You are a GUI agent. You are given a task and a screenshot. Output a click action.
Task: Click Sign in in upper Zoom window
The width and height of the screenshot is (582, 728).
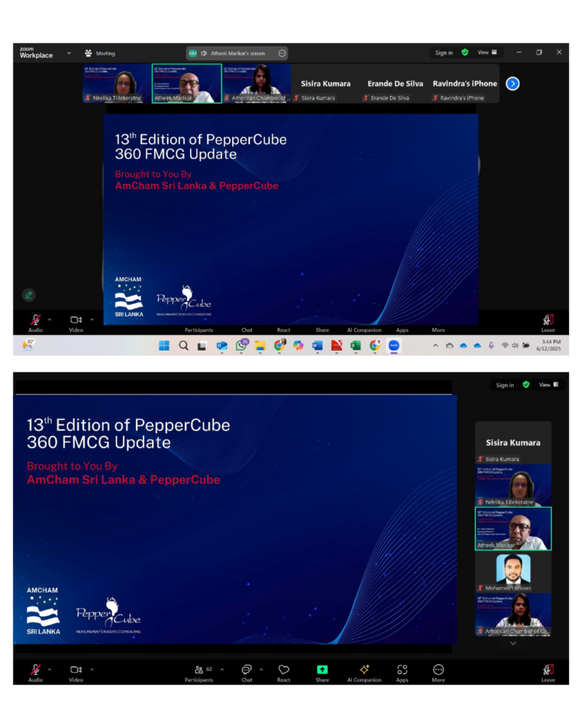coord(443,53)
